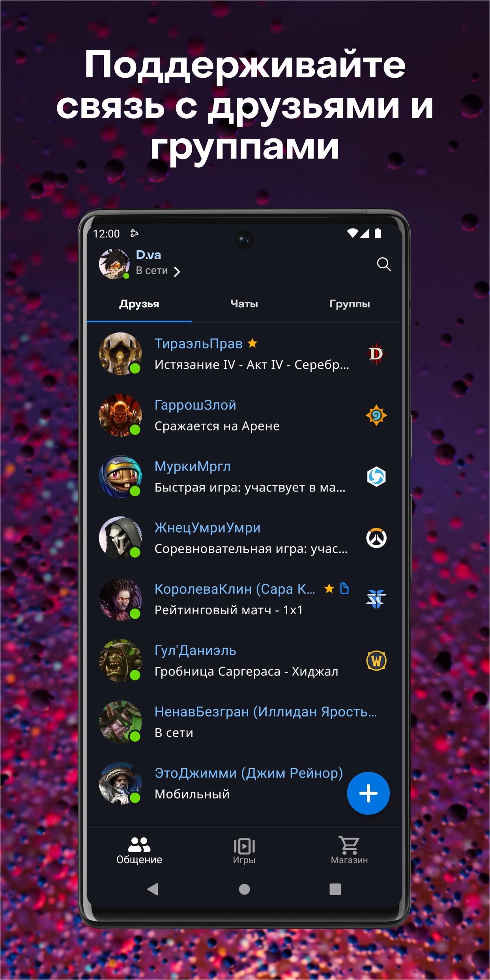
Task: Tap the StarCraft icon beside КоролеваКлин
Action: 376,599
